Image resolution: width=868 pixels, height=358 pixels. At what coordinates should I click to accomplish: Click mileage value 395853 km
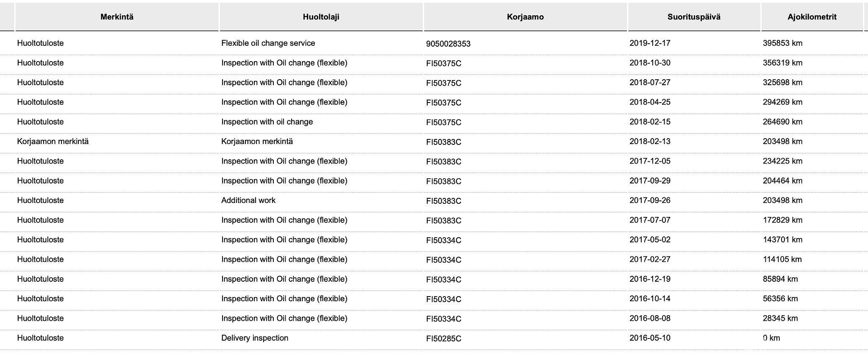tap(782, 43)
